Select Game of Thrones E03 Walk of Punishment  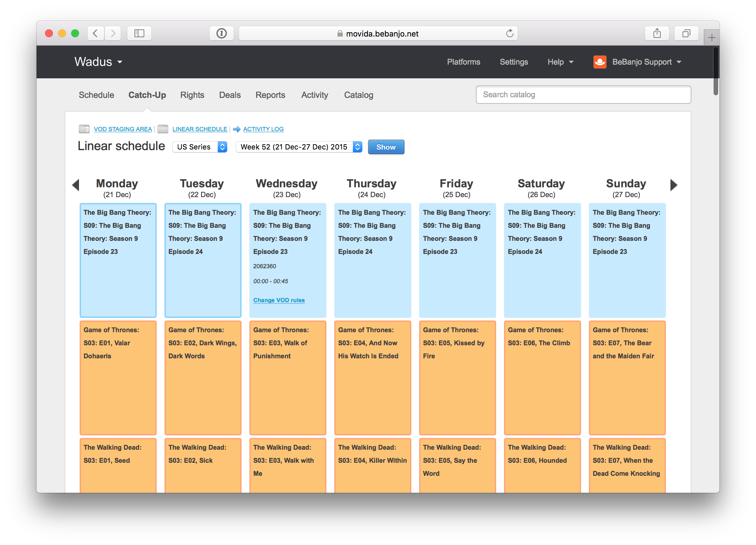click(x=288, y=378)
